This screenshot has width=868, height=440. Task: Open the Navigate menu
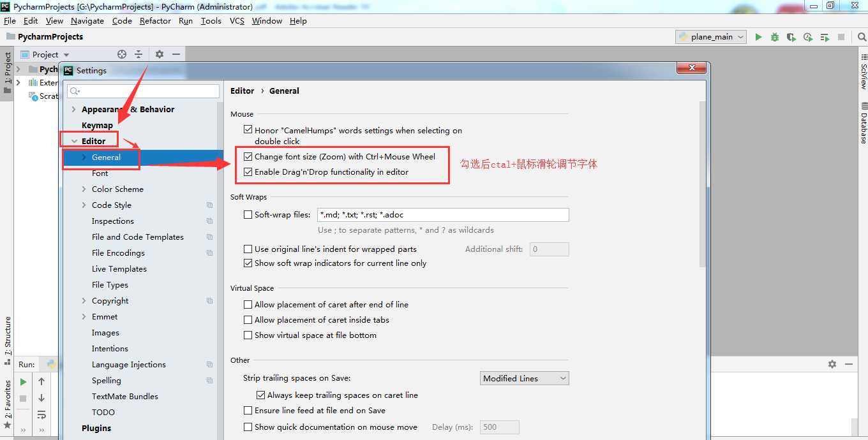click(x=87, y=21)
